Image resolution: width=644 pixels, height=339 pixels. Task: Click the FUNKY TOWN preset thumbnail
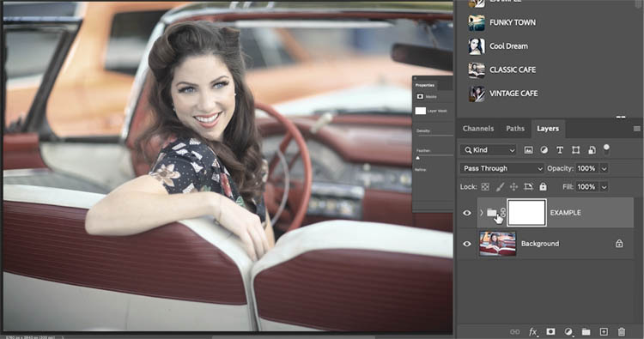pos(477,22)
